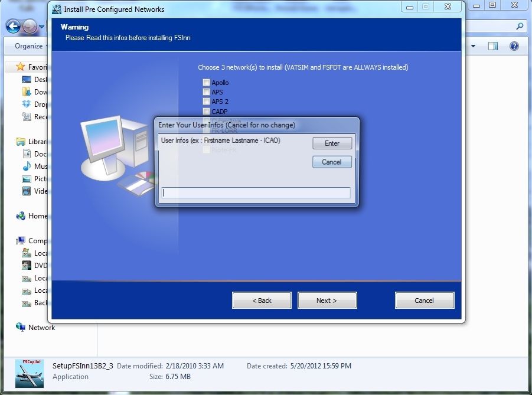The height and width of the screenshot is (395, 532).
Task: Focus the user infos text field
Action: click(x=256, y=192)
